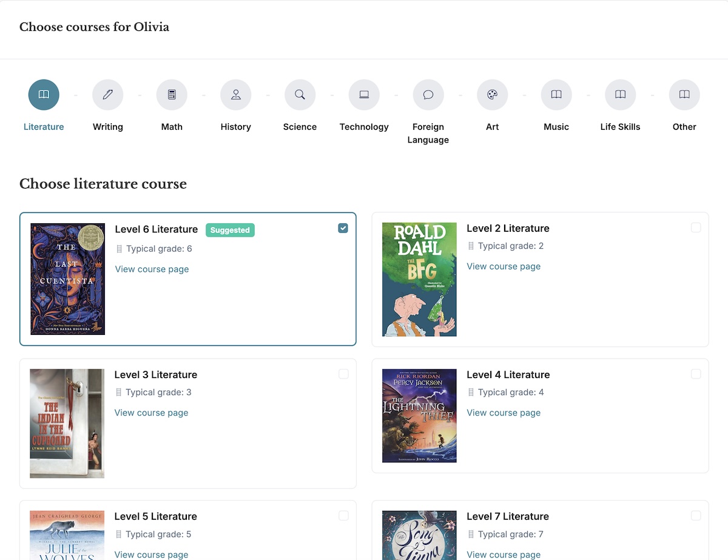Open Level 5 Literature View course page
Screen dimensions: 728x560
(151, 555)
